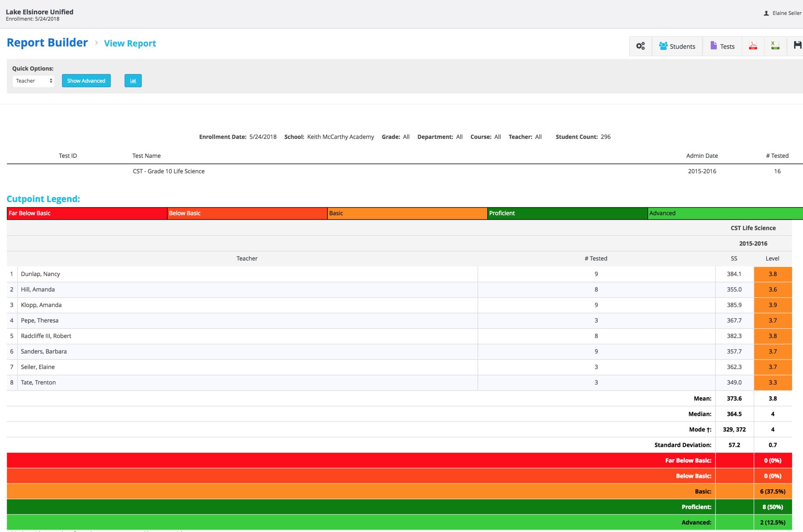803x532 pixels.
Task: Select teacher row Dunlap, Nancy
Action: click(x=40, y=274)
